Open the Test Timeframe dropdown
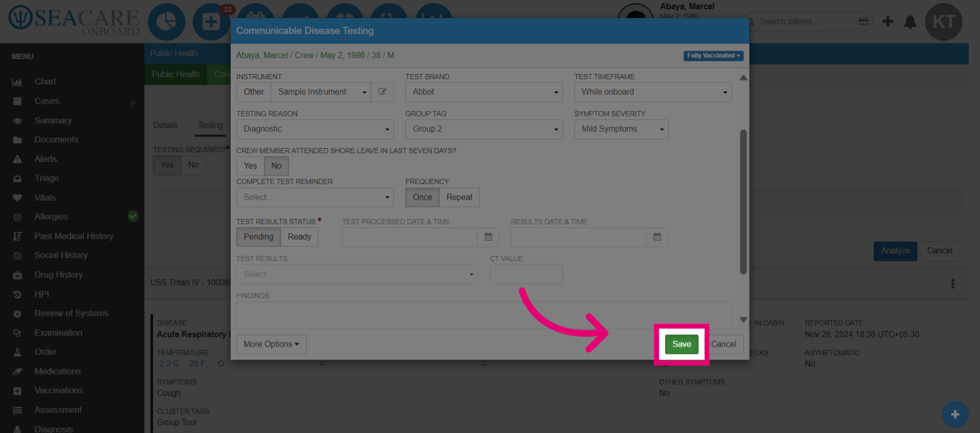 pyautogui.click(x=653, y=92)
